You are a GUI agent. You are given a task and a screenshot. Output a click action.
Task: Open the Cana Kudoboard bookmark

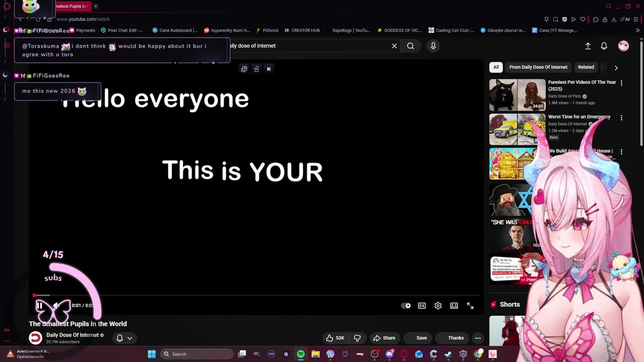click(x=175, y=30)
